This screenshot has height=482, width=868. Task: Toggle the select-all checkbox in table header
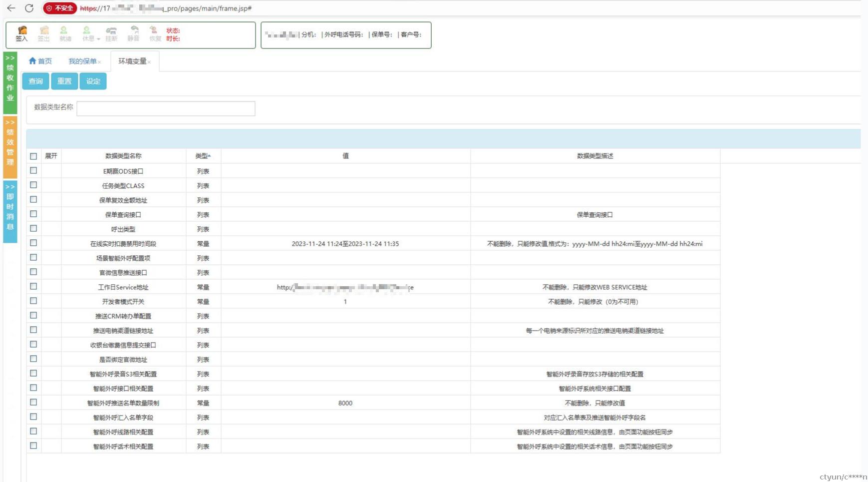(33, 156)
